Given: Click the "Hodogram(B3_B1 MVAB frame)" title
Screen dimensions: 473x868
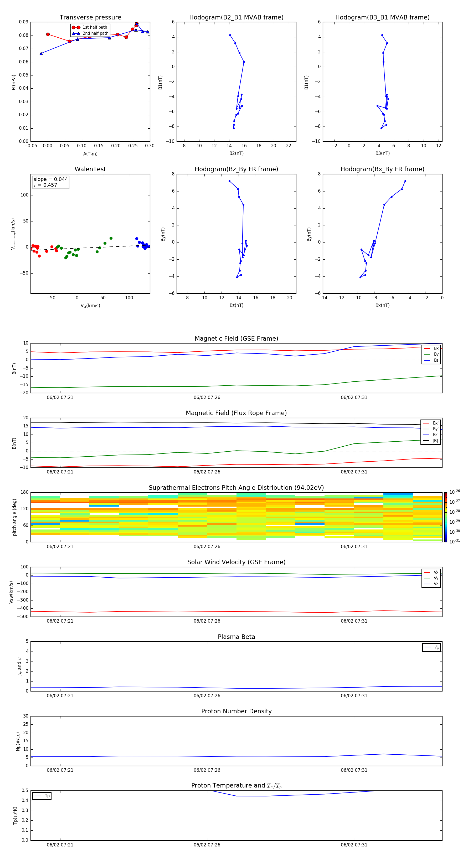Looking at the screenshot, I should [382, 18].
